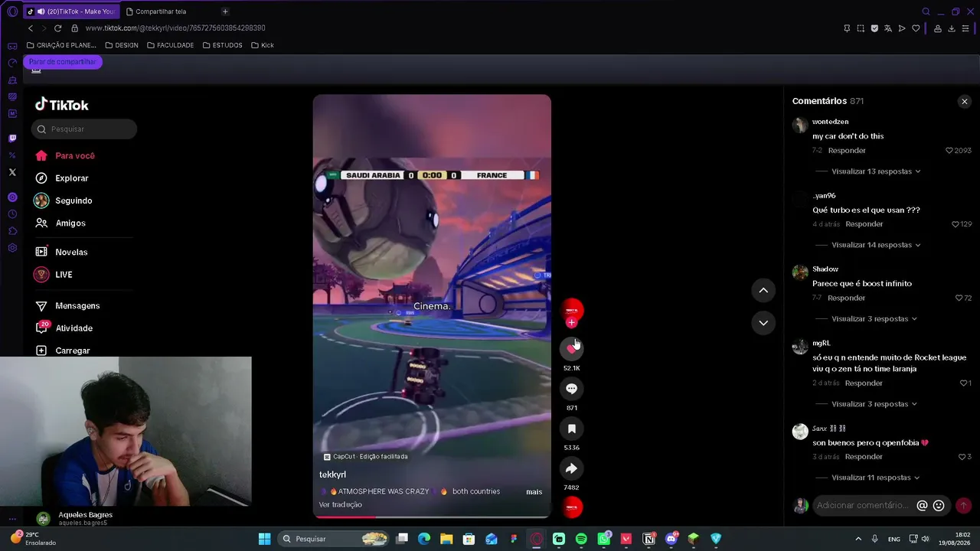This screenshot has height=551, width=980.
Task: Seek using the video progress bar
Action: (x=432, y=517)
